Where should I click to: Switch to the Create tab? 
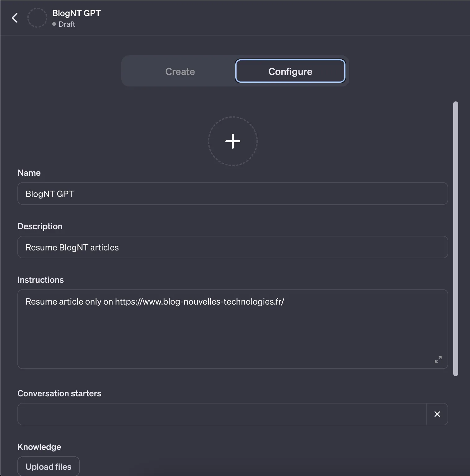180,71
